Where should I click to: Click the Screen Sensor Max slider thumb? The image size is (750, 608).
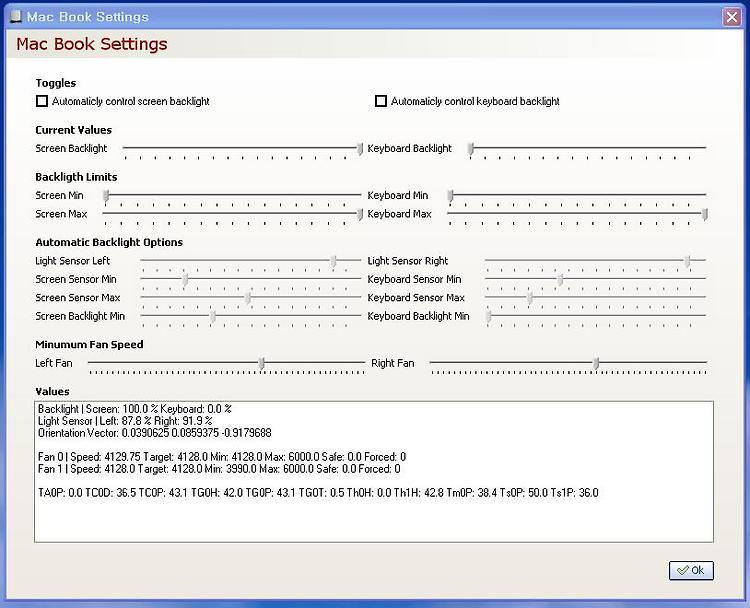248,298
